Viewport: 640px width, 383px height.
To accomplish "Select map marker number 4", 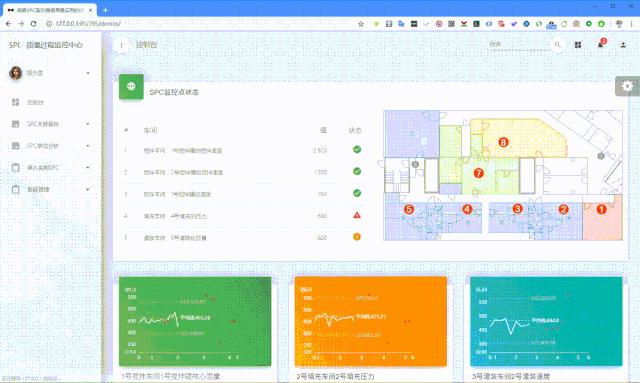I will (467, 209).
